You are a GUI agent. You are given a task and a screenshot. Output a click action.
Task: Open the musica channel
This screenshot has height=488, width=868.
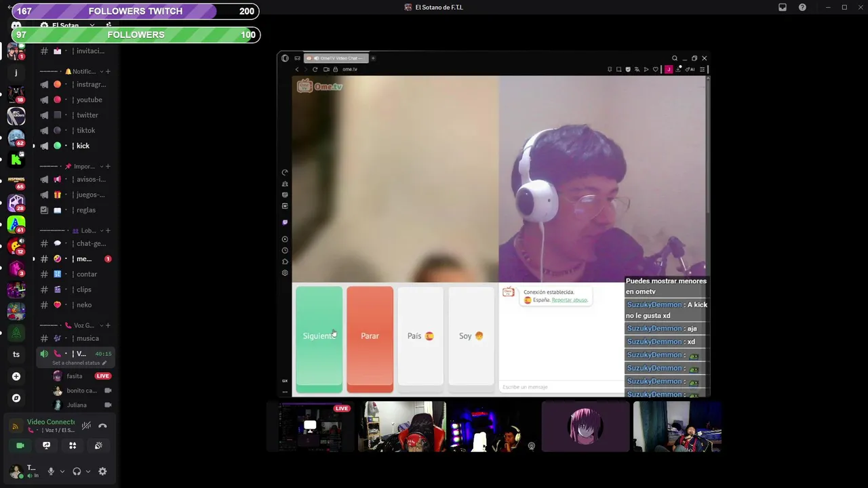(75, 338)
